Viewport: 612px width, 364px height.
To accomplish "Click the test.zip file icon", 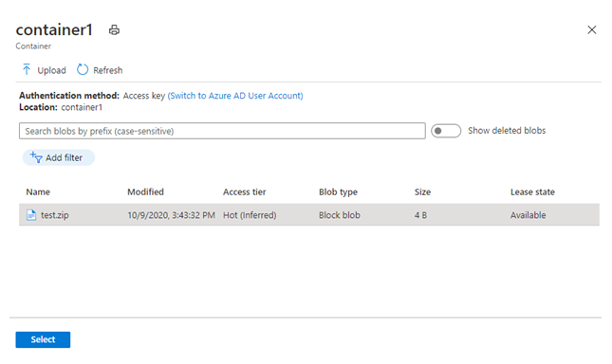I will click(31, 215).
